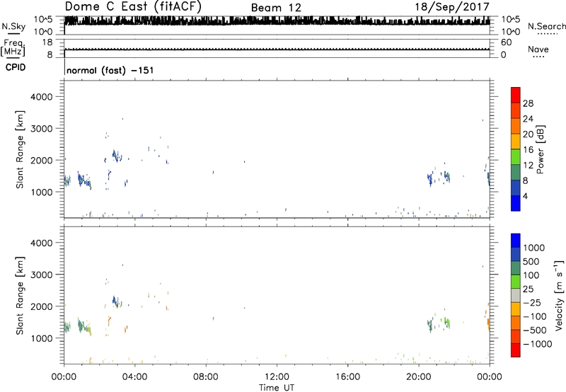Image resolution: width=566 pixels, height=392 pixels.
Task: Click the blue bottom segment of Power colorbar
Action: (516, 203)
